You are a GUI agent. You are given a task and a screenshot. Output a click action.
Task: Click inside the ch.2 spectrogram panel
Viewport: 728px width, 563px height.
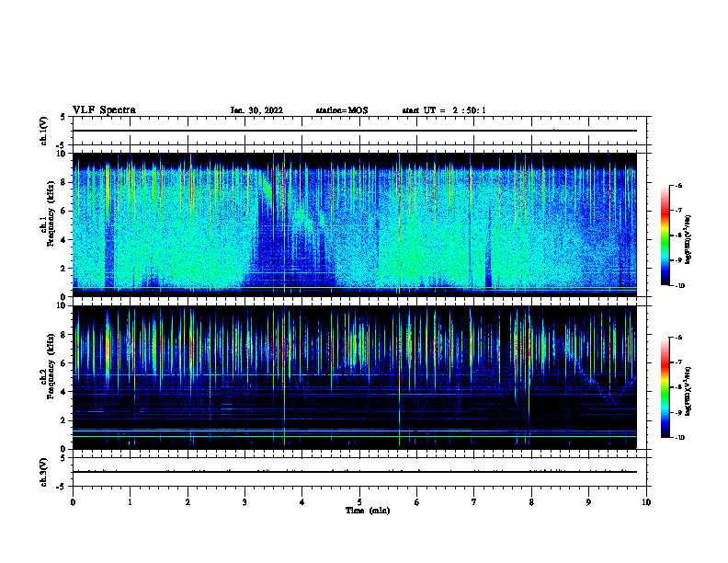pyautogui.click(x=355, y=377)
